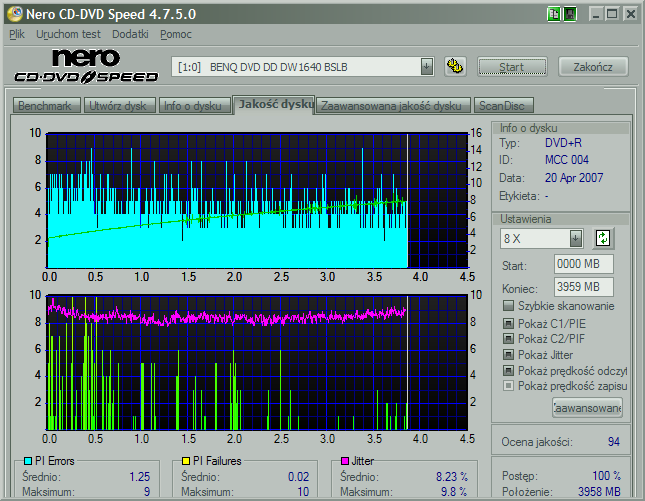Open the Dodatki menu
The height and width of the screenshot is (501, 645).
coord(130,34)
